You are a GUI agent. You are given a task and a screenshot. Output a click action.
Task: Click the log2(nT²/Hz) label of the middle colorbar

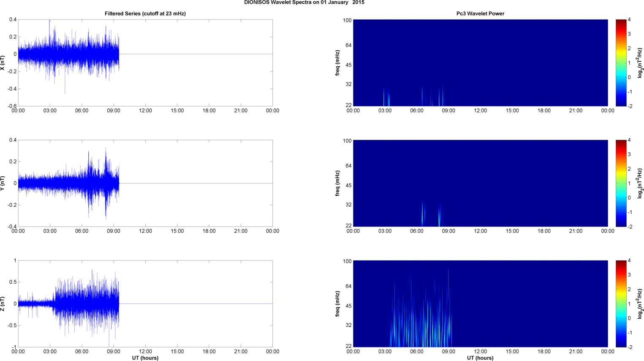coord(640,183)
